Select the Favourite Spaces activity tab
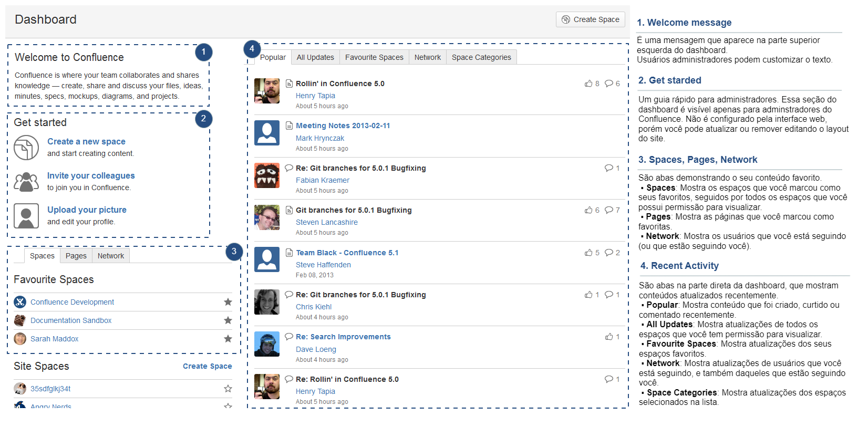Image resolution: width=868 pixels, height=427 pixels. pos(374,57)
